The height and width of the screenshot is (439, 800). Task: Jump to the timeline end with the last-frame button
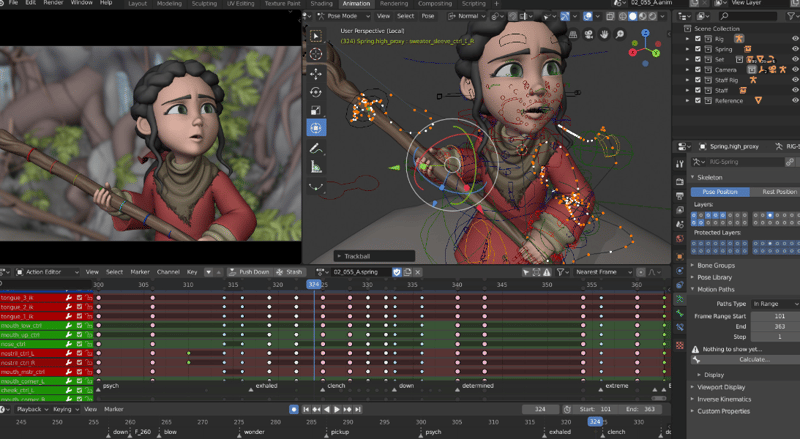(x=358, y=409)
